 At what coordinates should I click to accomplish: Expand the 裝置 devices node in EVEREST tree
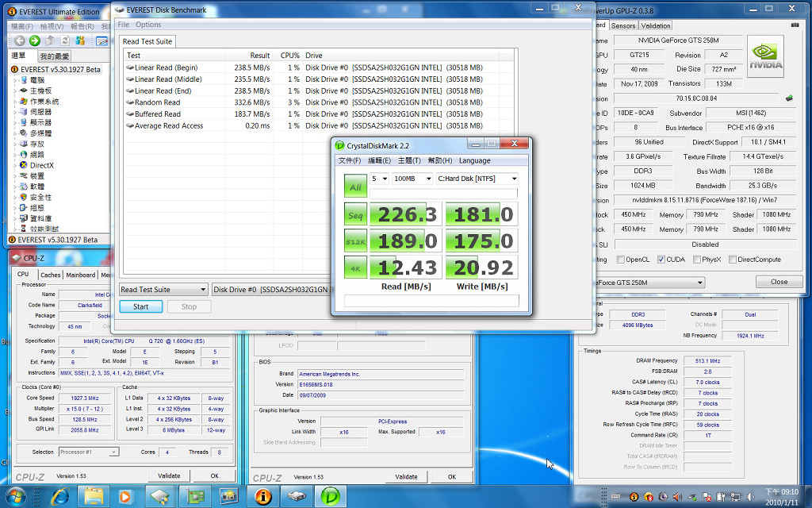[16, 175]
